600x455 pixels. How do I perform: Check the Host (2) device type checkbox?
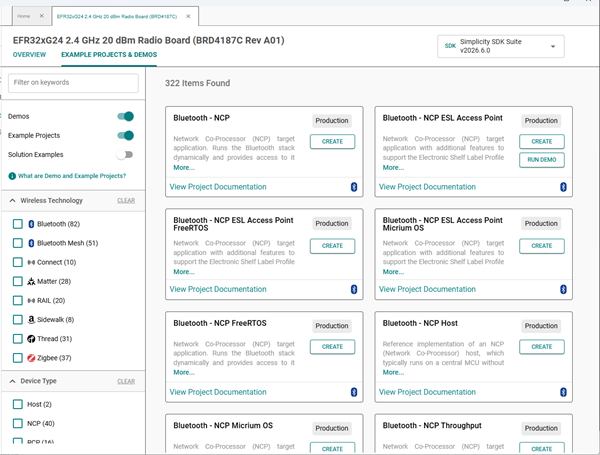pyautogui.click(x=18, y=404)
